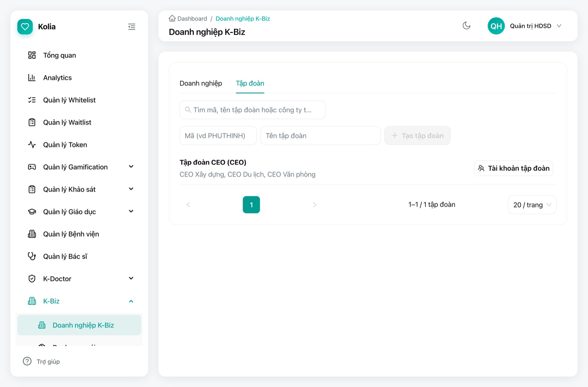Click the Trợ giúp question mark icon

point(27,361)
